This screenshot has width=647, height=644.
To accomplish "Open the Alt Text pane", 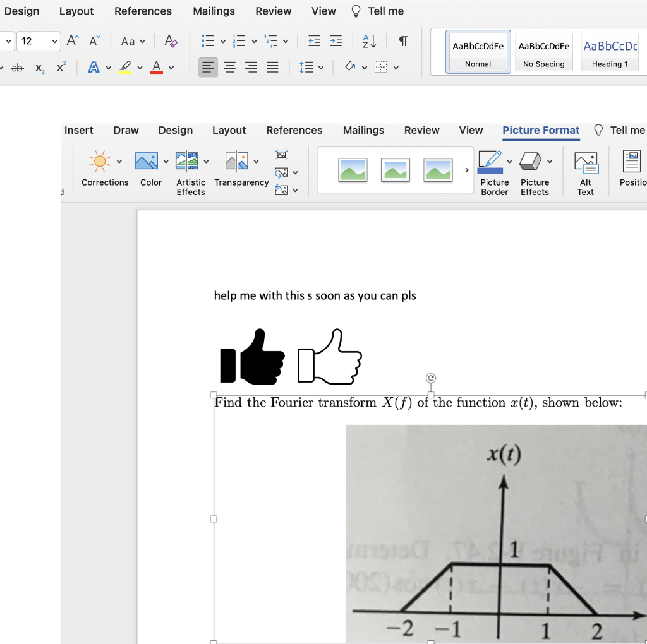I will pyautogui.click(x=585, y=170).
